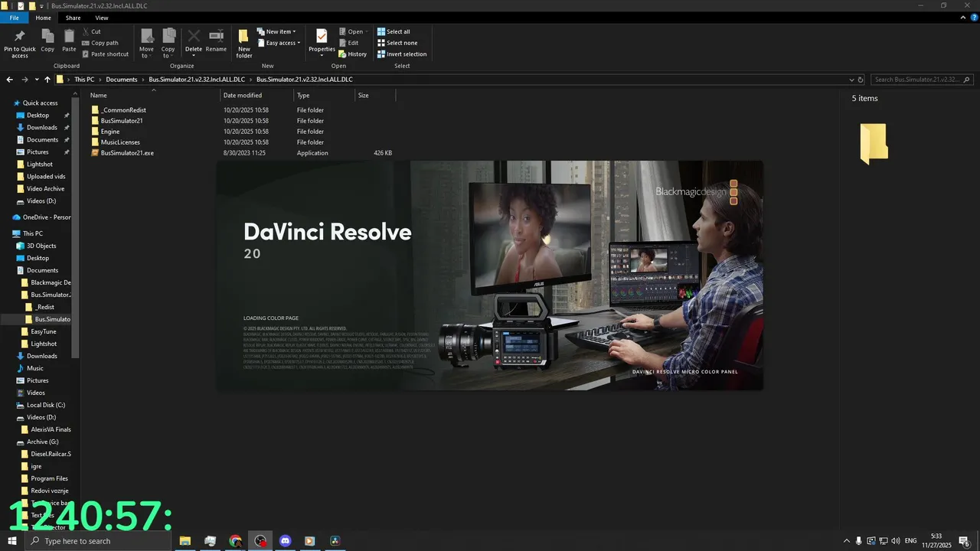Open file History

click(x=352, y=54)
